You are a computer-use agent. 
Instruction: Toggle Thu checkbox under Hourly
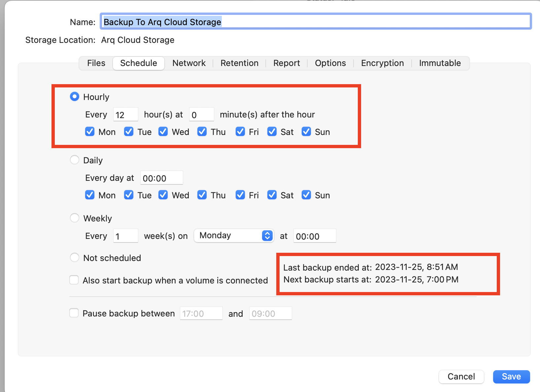(202, 132)
